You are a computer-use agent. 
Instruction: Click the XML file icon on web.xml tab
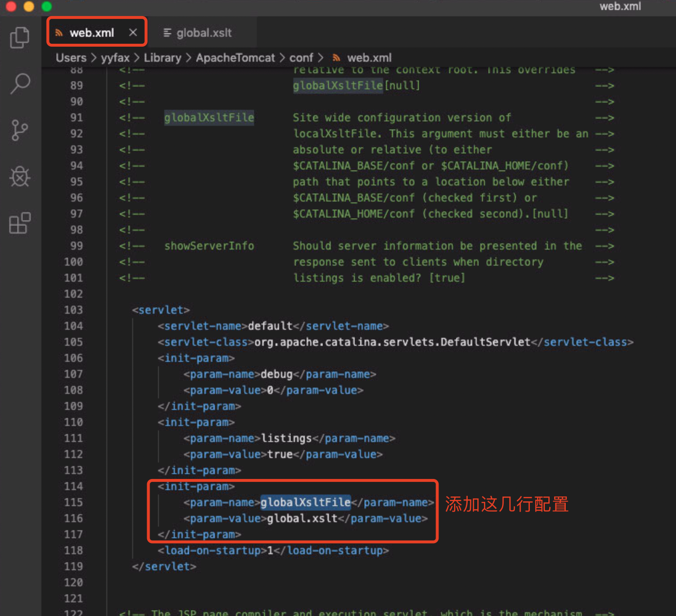[x=59, y=33]
